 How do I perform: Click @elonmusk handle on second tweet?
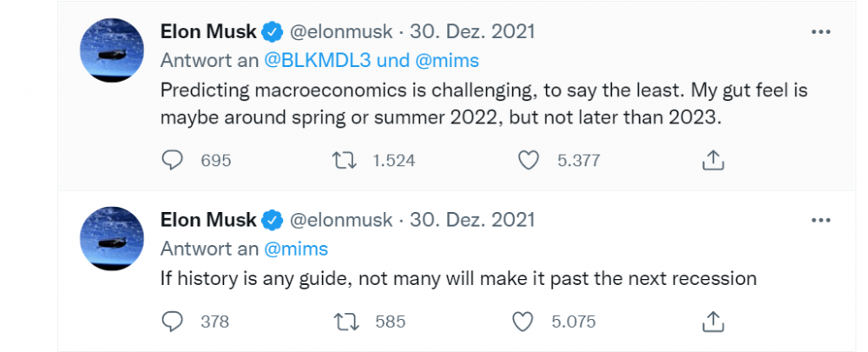pos(340,220)
